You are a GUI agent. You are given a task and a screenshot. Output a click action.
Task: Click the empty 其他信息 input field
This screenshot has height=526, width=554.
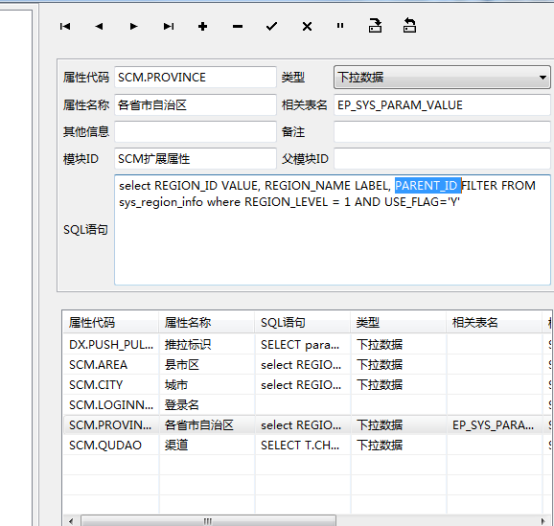pos(195,132)
